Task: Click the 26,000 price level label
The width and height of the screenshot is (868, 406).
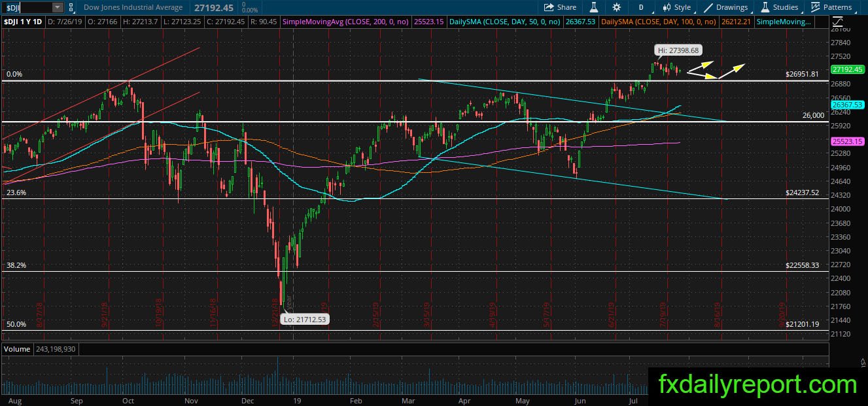Action: tap(814, 115)
